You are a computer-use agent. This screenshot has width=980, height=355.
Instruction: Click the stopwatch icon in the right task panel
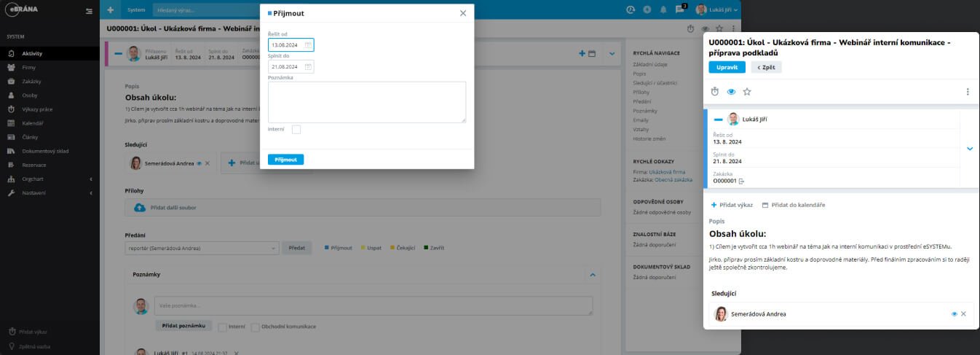click(715, 92)
